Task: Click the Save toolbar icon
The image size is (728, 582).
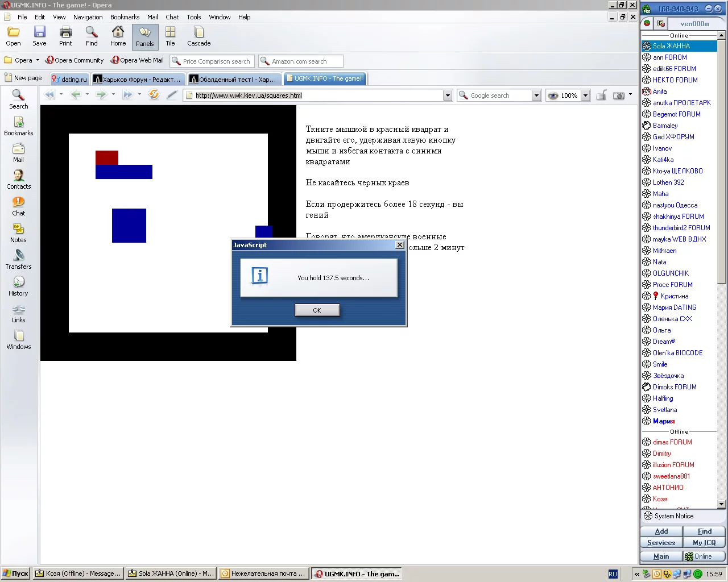Action: (x=39, y=36)
